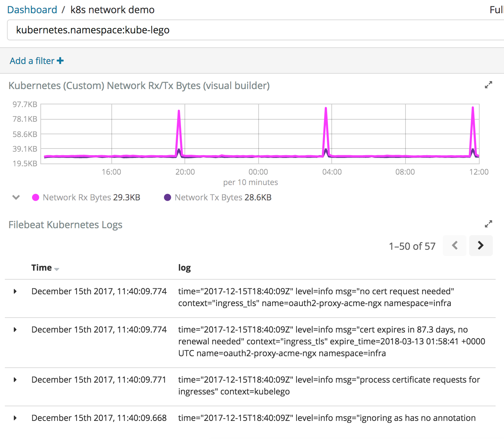
Task: Go to next page of log results
Action: [x=481, y=246]
